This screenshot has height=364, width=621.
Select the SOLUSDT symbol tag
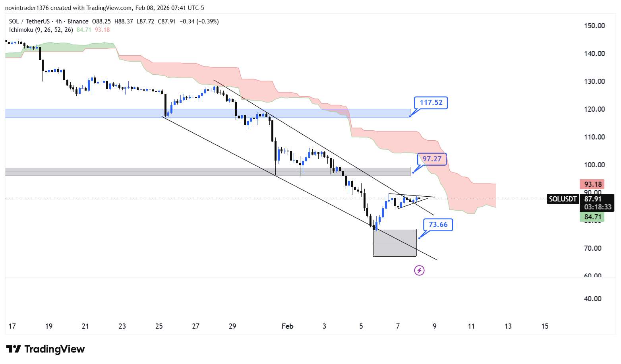pyautogui.click(x=563, y=199)
